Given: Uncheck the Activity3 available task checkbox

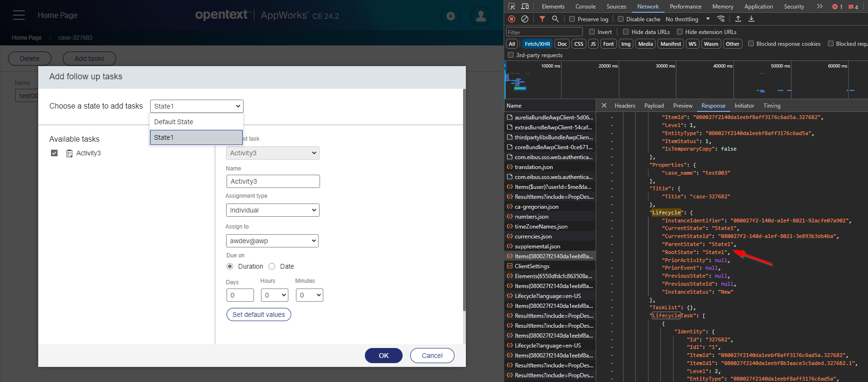Looking at the screenshot, I should coord(54,153).
